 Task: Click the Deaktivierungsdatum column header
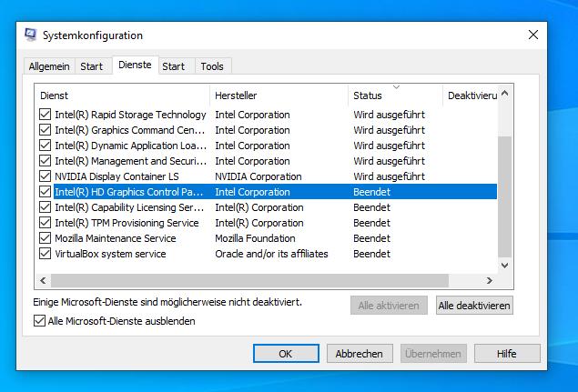click(x=471, y=95)
